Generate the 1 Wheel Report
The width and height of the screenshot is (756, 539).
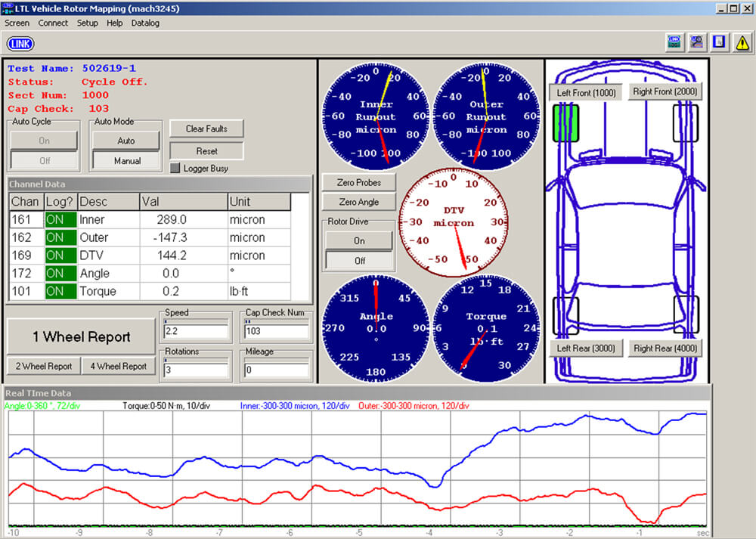click(x=81, y=336)
